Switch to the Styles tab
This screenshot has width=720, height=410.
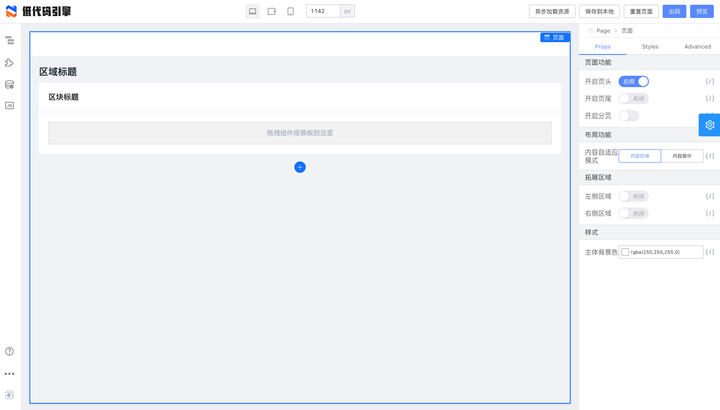650,46
